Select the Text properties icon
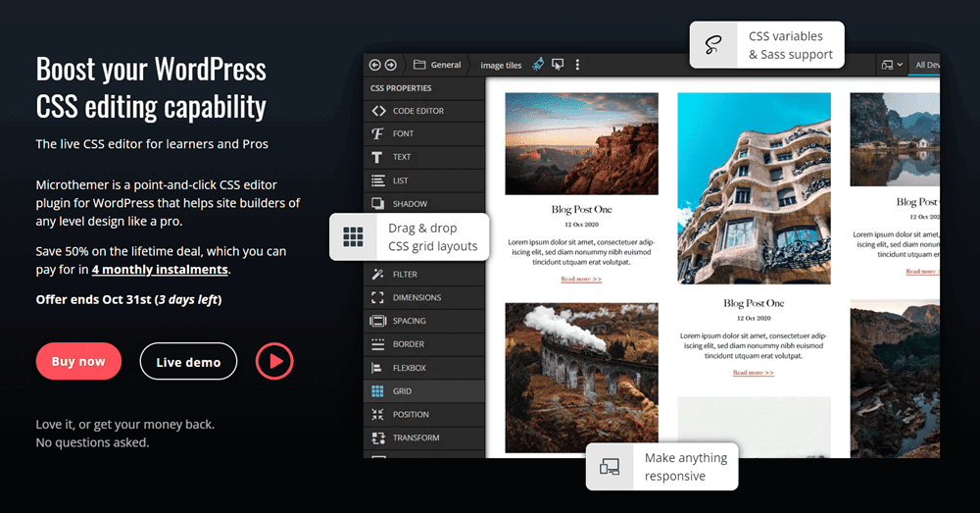 377,158
